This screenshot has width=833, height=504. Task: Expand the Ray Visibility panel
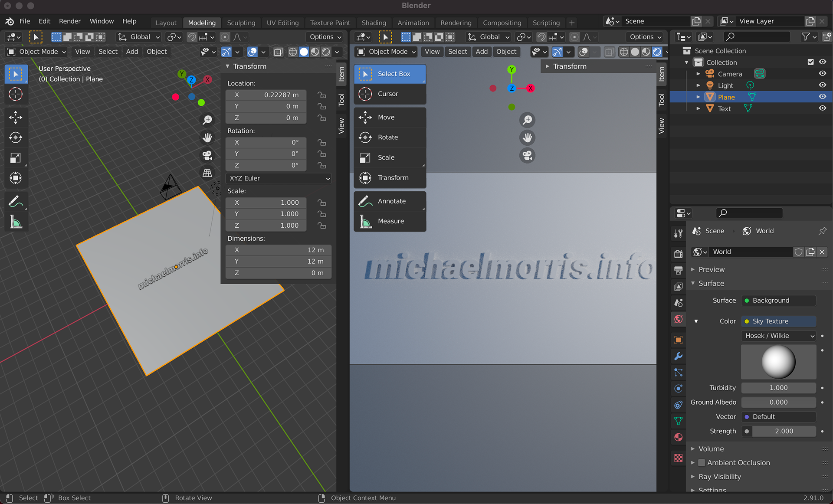719,477
